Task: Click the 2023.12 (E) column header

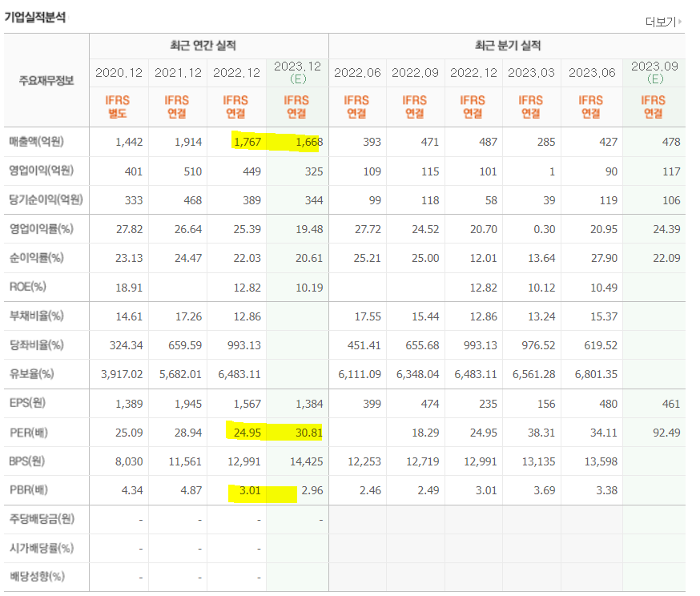Action: click(x=297, y=72)
